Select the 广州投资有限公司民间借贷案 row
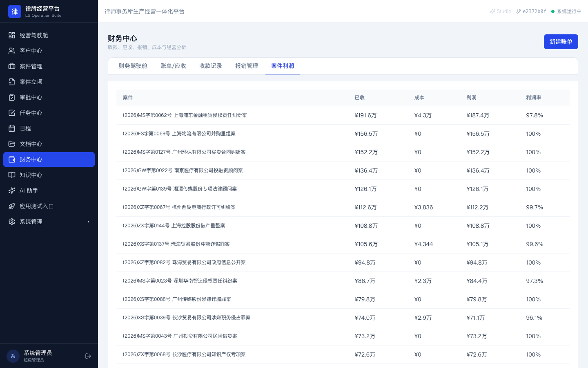 tap(343, 336)
